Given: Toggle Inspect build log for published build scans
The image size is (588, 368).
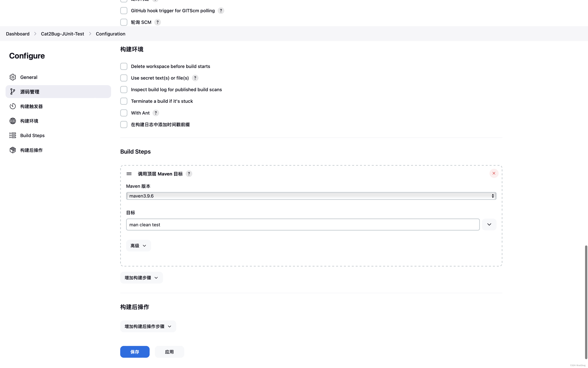Looking at the screenshot, I should pyautogui.click(x=124, y=90).
